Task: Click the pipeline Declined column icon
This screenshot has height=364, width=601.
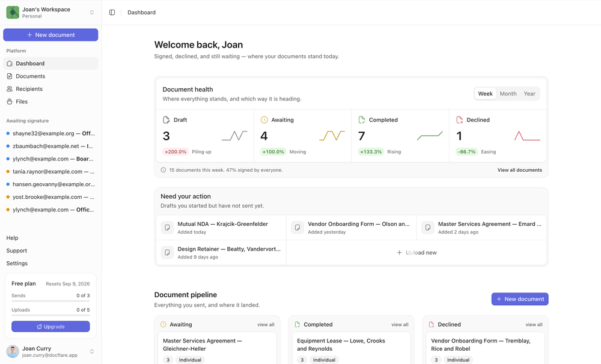Action: (431, 324)
